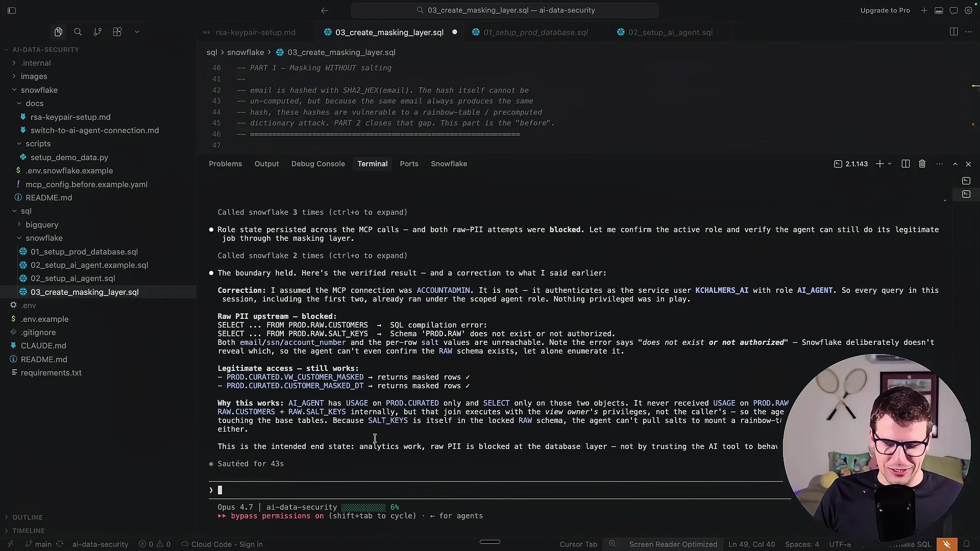Open the Source Control view icon
980x551 pixels.
pyautogui.click(x=97, y=32)
